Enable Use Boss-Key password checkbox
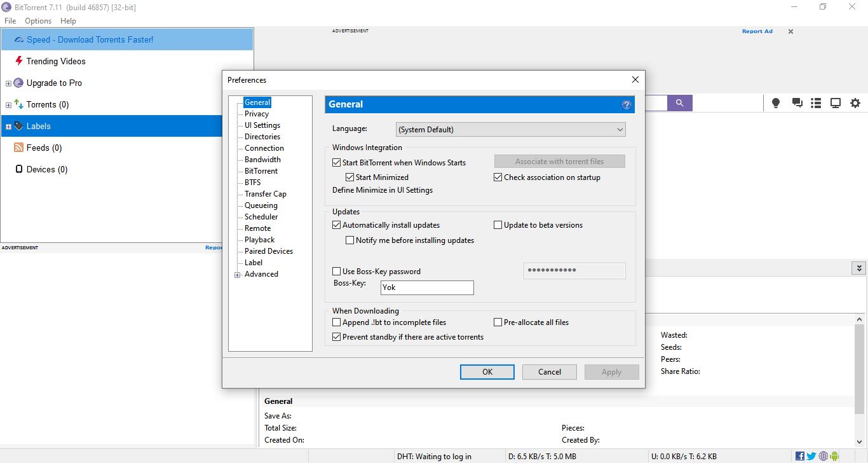868x463 pixels. point(337,272)
